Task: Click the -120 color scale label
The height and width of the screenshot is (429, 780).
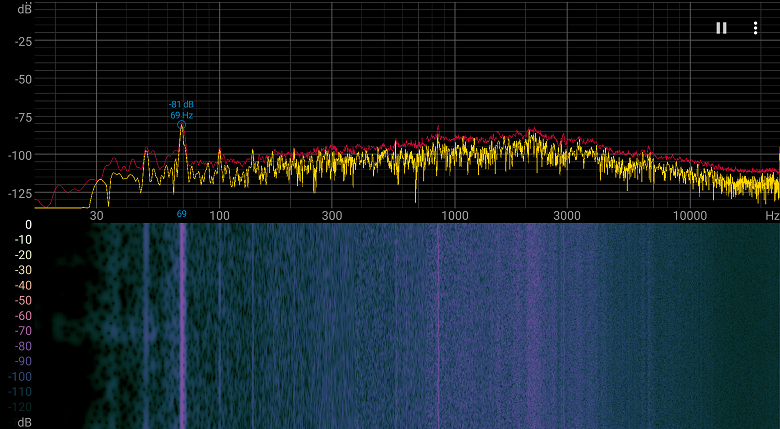Action: pyautogui.click(x=20, y=407)
